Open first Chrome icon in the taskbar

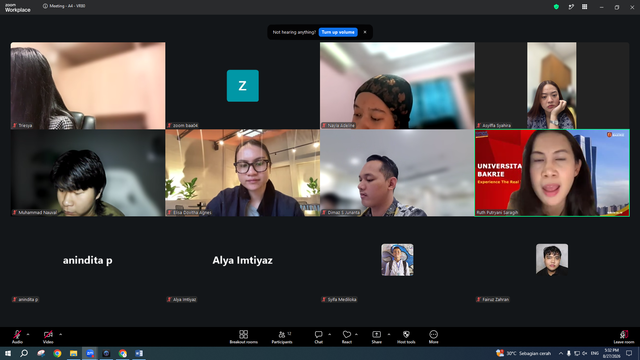pos(57,353)
